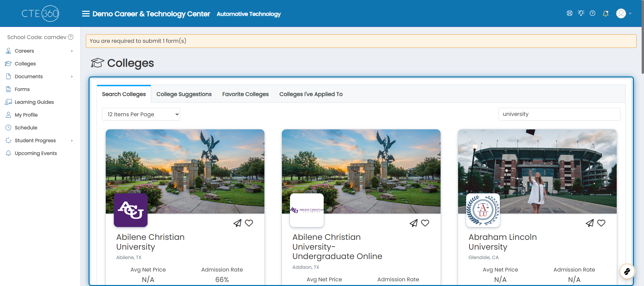Click the Demo Career & Technology Center title
This screenshot has height=286, width=644.
[151, 14]
